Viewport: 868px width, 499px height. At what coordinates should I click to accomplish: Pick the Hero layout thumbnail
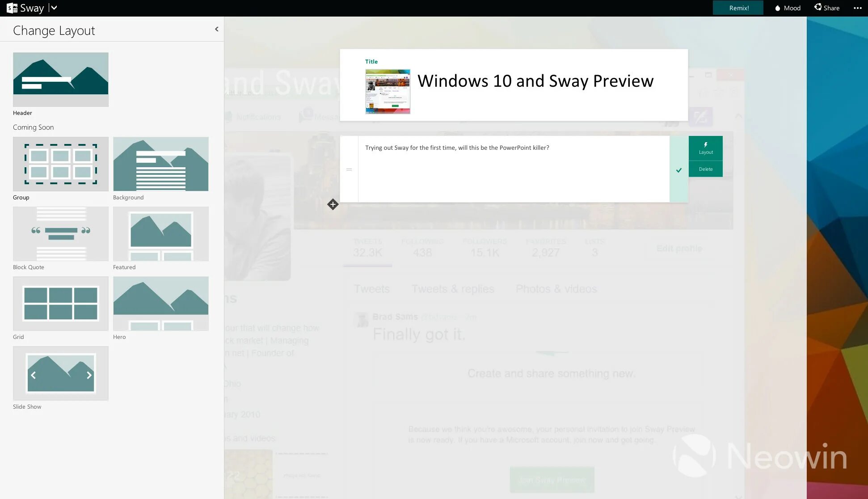pyautogui.click(x=160, y=303)
